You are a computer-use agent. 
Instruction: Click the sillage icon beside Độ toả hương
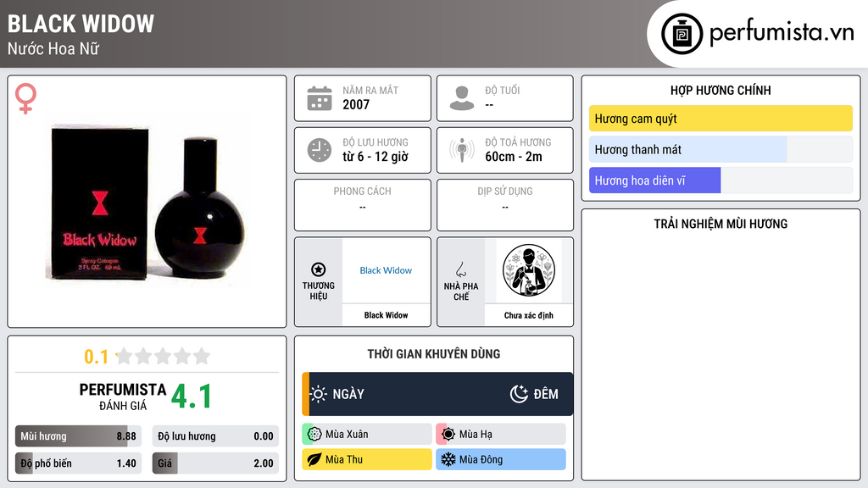[x=462, y=150]
